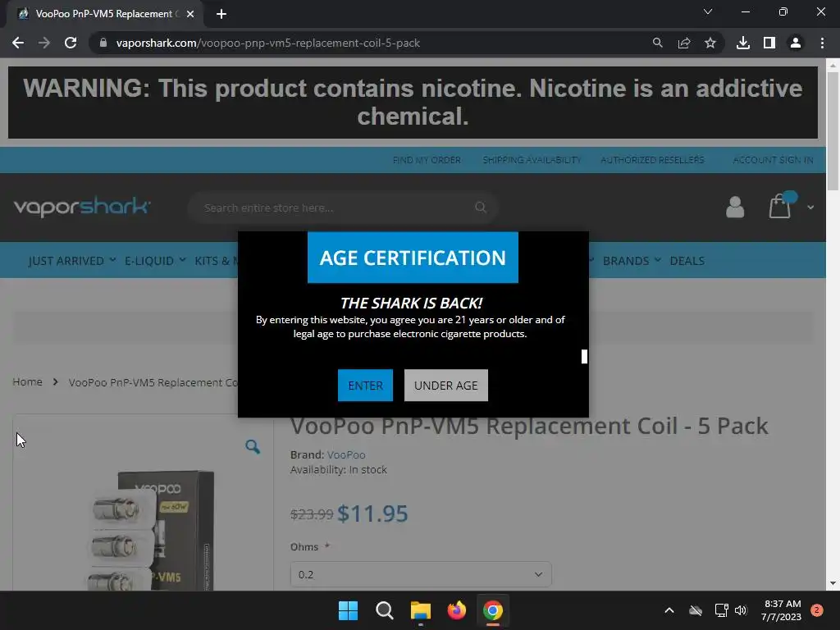Open FIND MY ORDER link
The width and height of the screenshot is (840, 630).
pos(427,160)
